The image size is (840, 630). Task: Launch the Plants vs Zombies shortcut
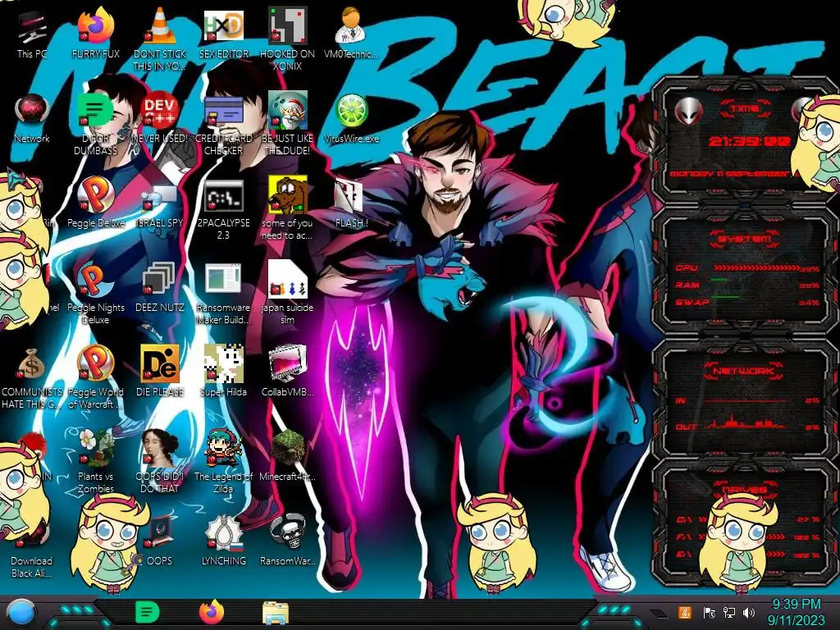point(95,462)
